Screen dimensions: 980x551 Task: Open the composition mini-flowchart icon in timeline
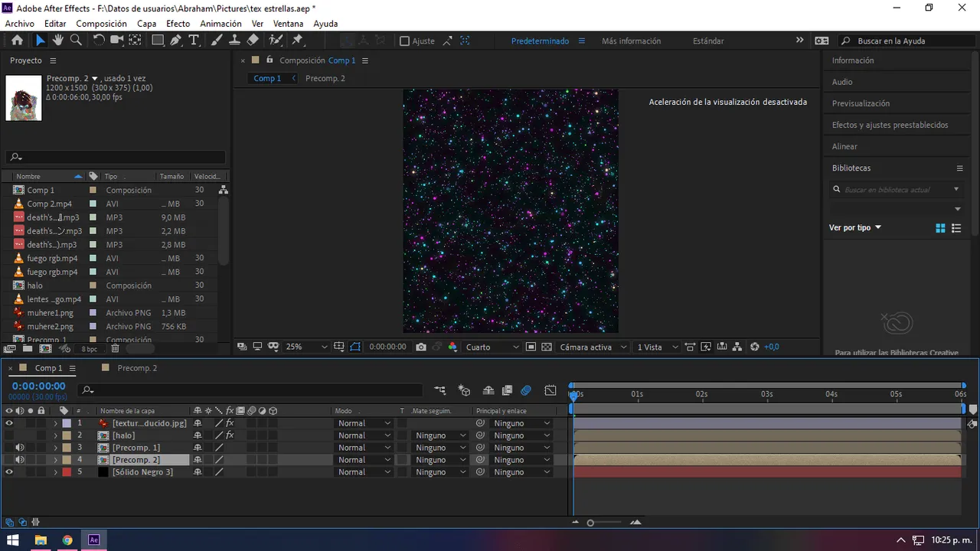pos(440,390)
